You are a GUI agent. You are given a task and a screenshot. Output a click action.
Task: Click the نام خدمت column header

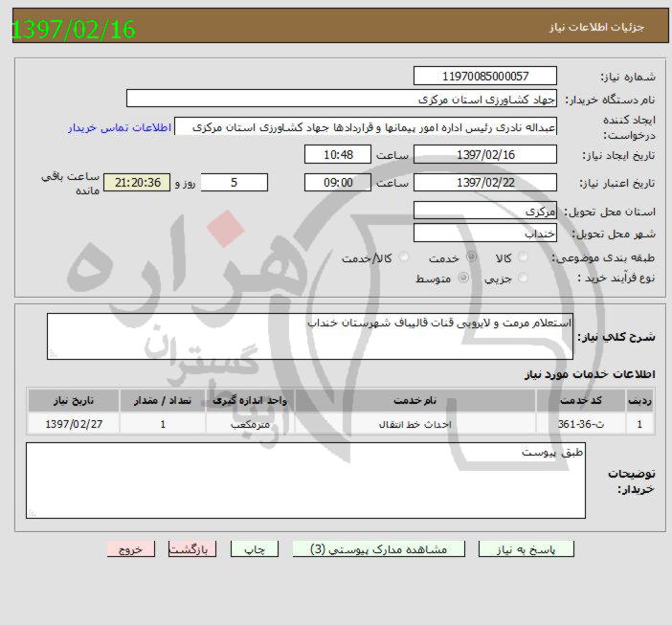pos(414,400)
